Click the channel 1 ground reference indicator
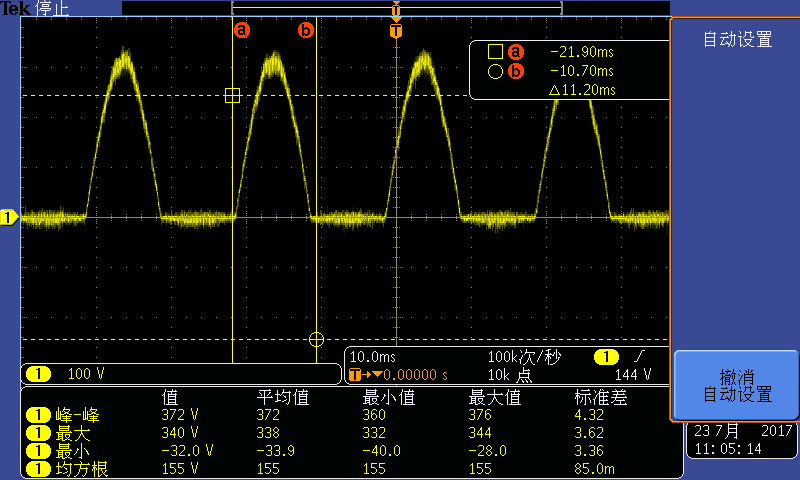Screen dimensions: 800x480 coord(9,217)
